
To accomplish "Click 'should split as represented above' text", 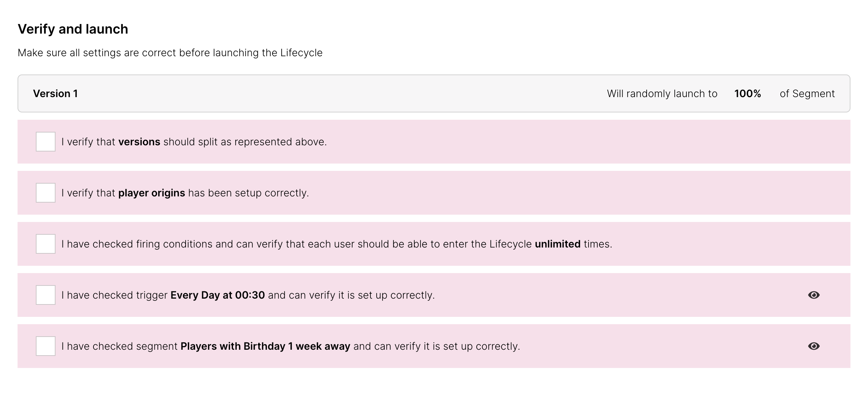I will pos(245,142).
